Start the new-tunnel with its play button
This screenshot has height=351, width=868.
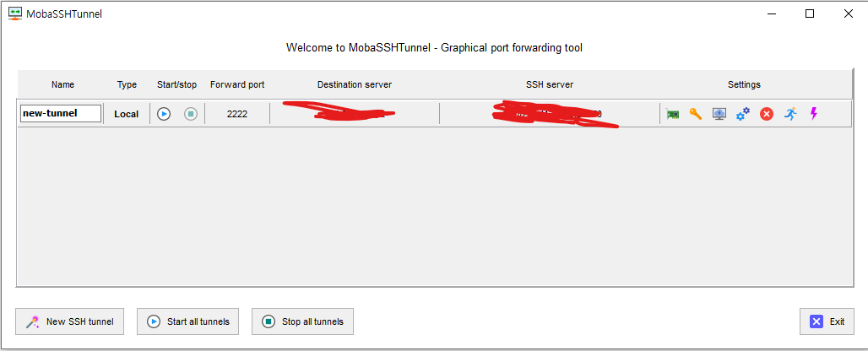[x=163, y=114]
